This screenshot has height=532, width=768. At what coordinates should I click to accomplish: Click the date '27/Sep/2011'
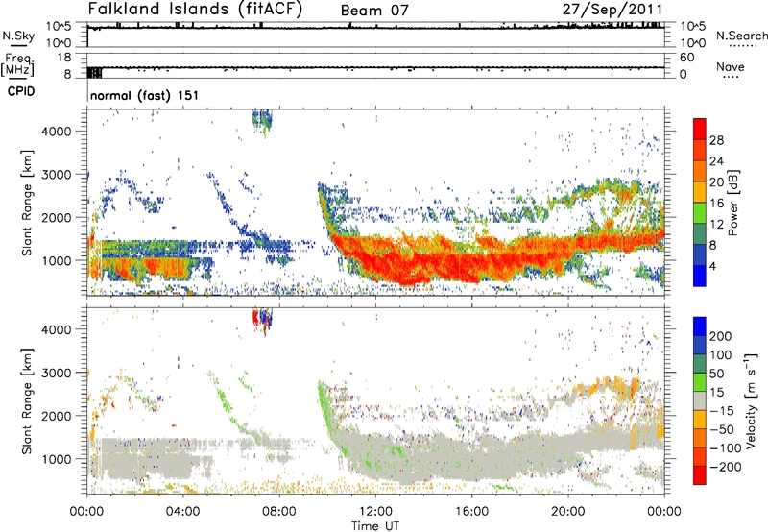[612, 10]
